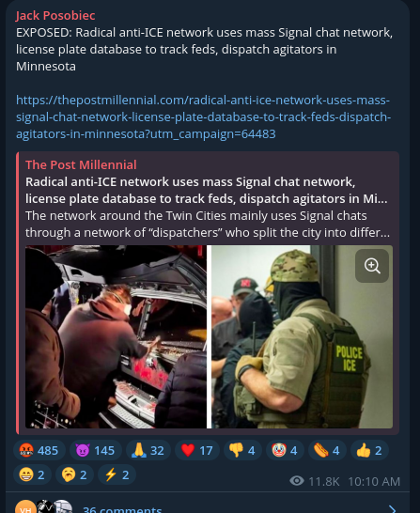This screenshot has height=513, width=420.
Task: Choose the hot dog reaction
Action: [x=327, y=450]
